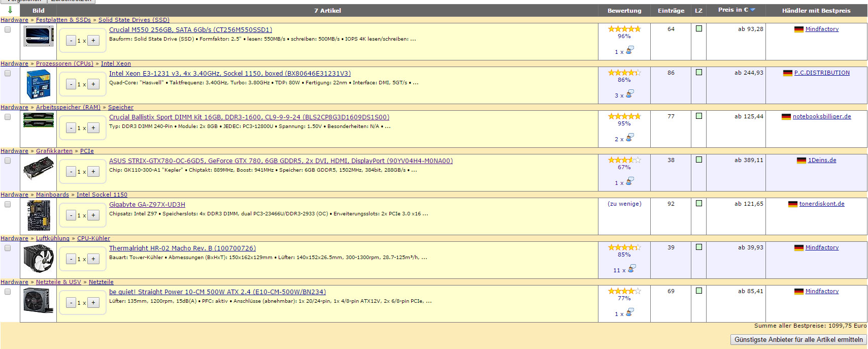Open Mindfactory link for Thermalright cooler
This screenshot has width=868, height=349.
click(x=822, y=247)
